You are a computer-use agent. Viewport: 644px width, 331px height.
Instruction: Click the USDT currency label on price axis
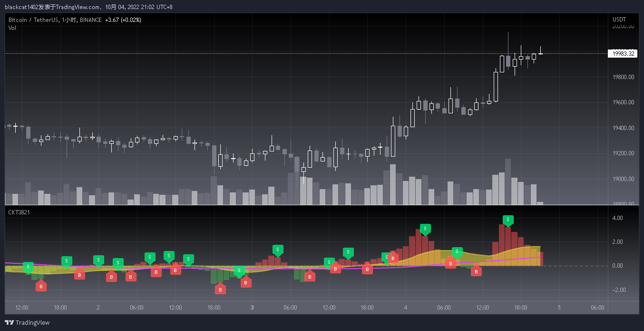coord(619,20)
